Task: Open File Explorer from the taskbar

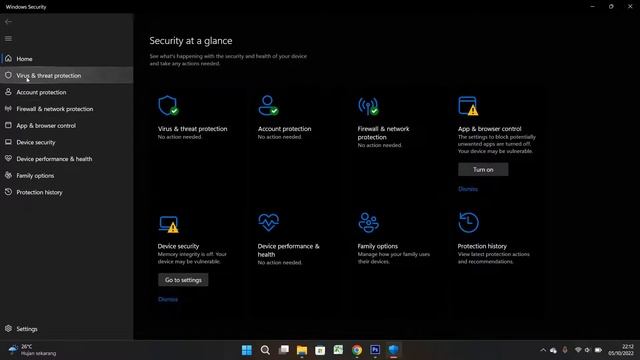Action: click(302, 350)
